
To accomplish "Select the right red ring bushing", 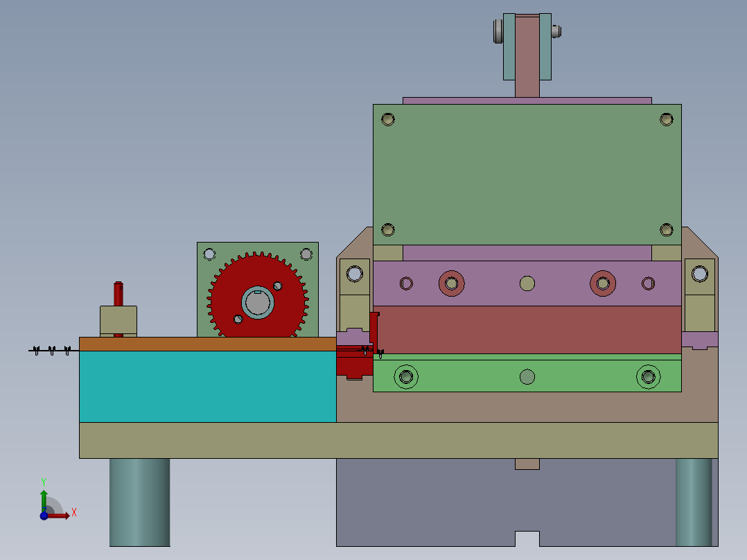I will coord(603,283).
